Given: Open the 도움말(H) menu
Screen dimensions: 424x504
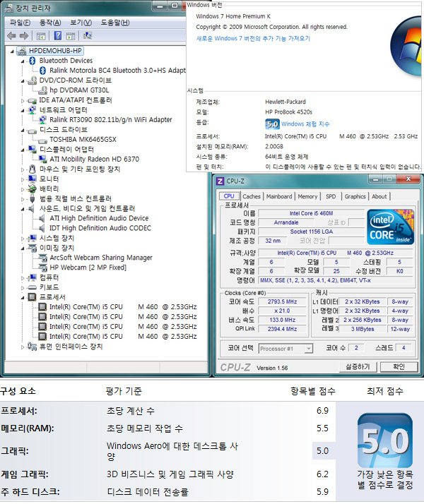Looking at the screenshot, I should tap(115, 22).
